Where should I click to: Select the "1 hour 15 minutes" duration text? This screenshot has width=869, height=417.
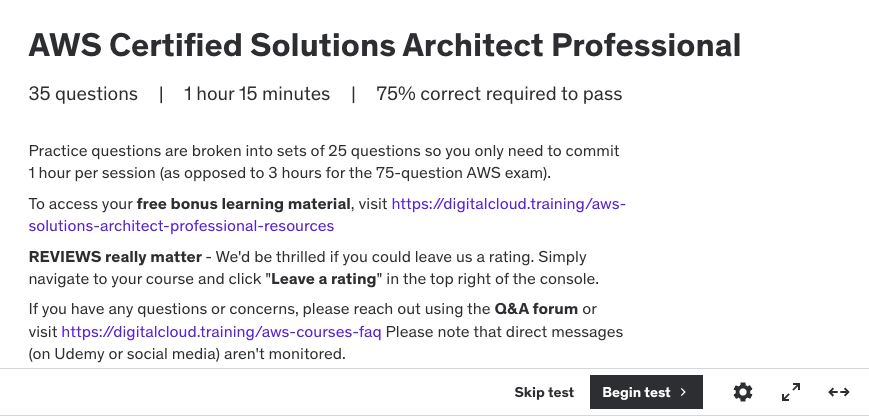(x=257, y=94)
